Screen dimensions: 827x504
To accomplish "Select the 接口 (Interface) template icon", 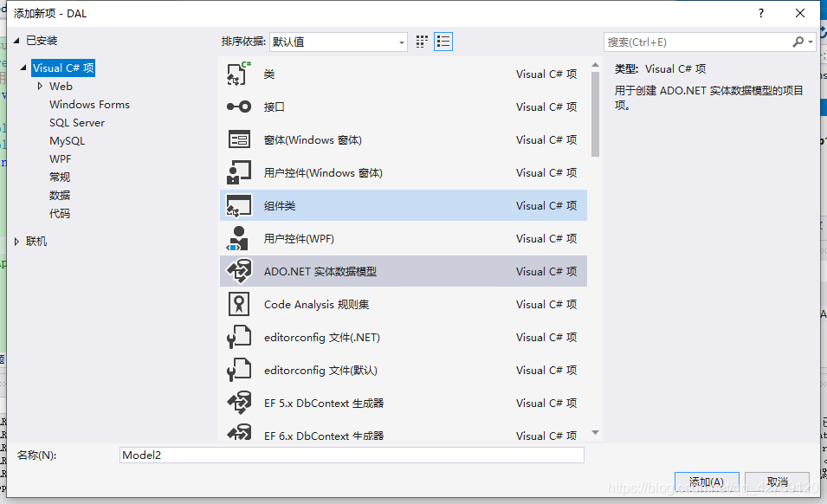I will (239, 107).
